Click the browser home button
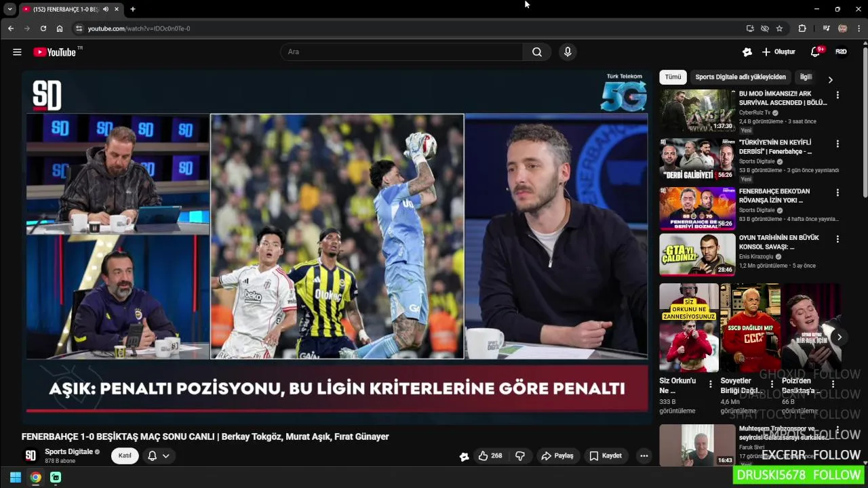The height and width of the screenshot is (488, 868). pos(60,28)
